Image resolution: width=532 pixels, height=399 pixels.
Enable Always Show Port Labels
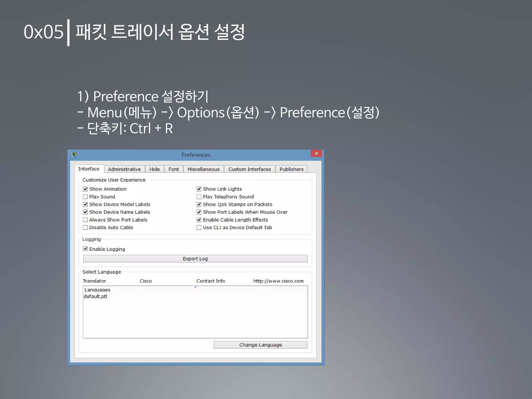click(85, 220)
